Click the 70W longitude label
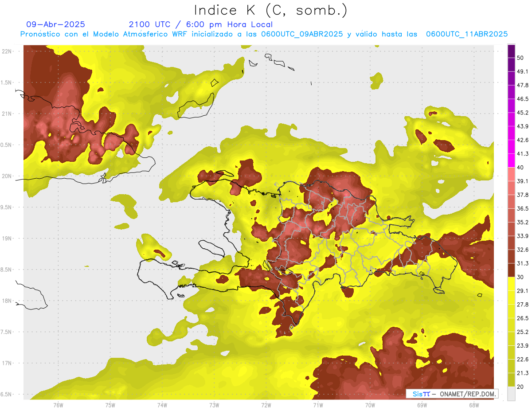This screenshot has width=532, height=411. (x=370, y=405)
